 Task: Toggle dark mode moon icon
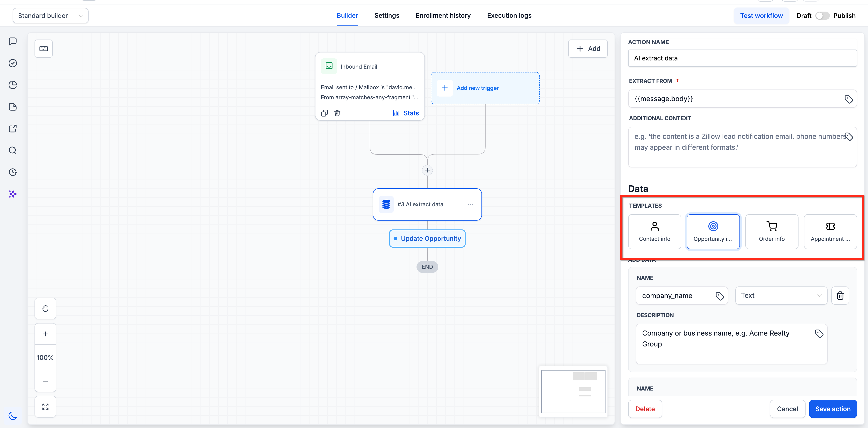pyautogui.click(x=13, y=416)
